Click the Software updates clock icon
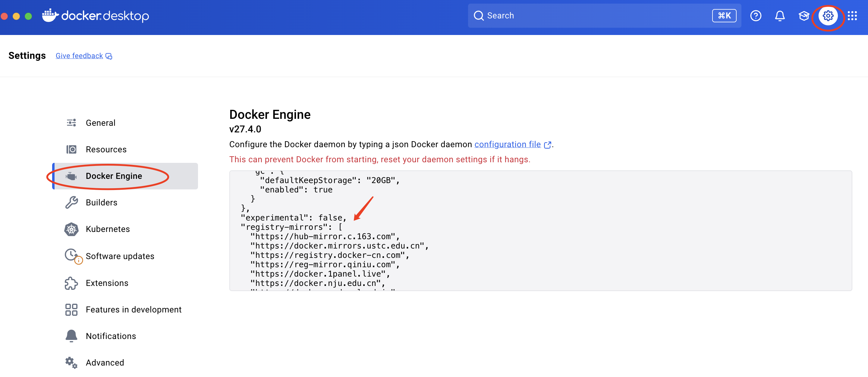Image resolution: width=868 pixels, height=377 pixels. 71,255
